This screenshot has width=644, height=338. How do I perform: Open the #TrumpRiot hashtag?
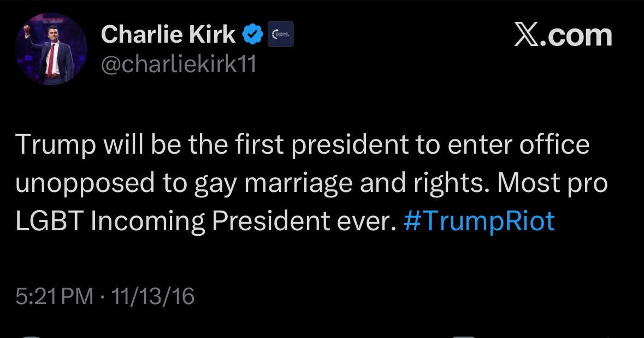coord(479,221)
